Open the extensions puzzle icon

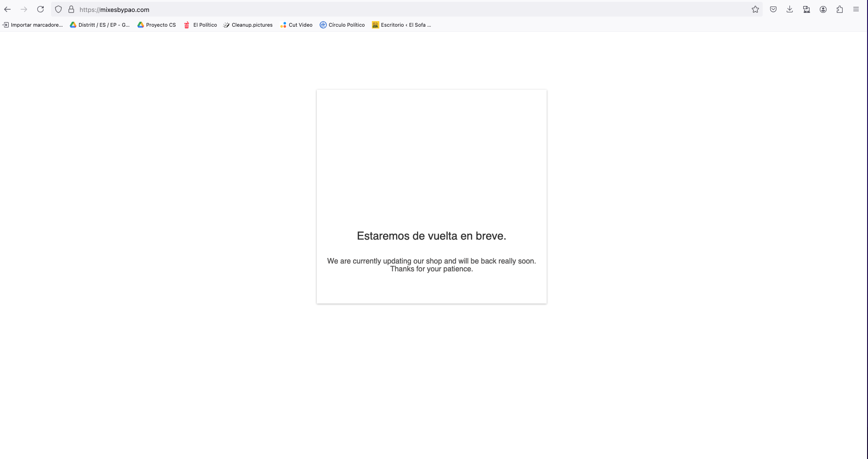839,9
